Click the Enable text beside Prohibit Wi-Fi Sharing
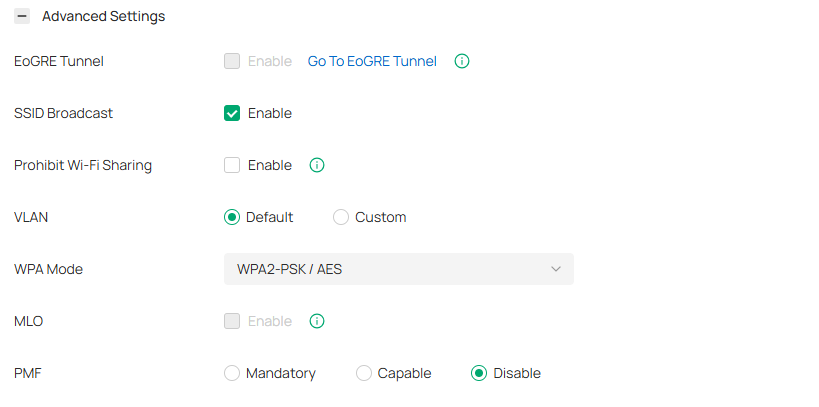Screen dimensions: 819x407 (x=270, y=165)
